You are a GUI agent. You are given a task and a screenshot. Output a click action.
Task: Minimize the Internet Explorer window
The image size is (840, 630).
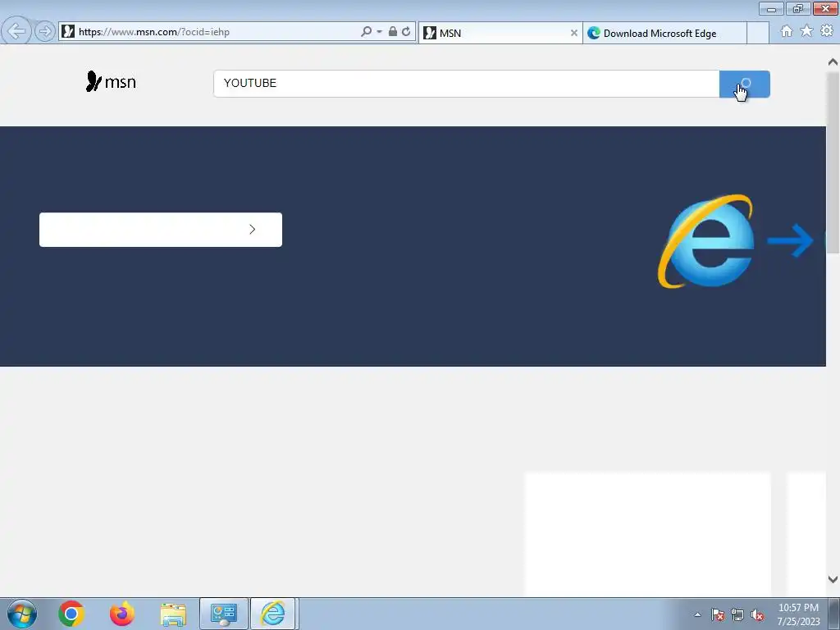[771, 8]
